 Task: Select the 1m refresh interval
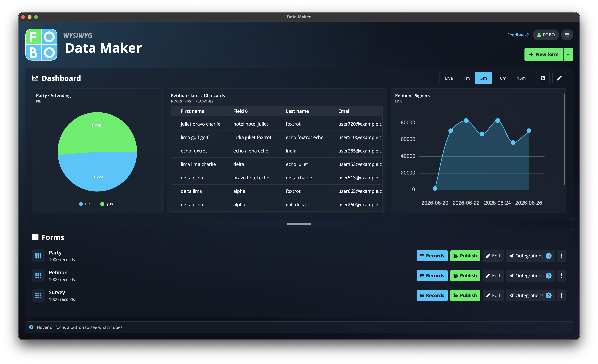[x=466, y=78]
